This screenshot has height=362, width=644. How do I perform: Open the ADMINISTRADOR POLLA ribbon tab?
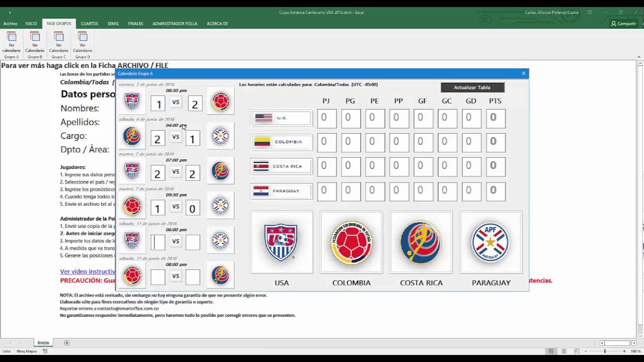click(x=175, y=24)
